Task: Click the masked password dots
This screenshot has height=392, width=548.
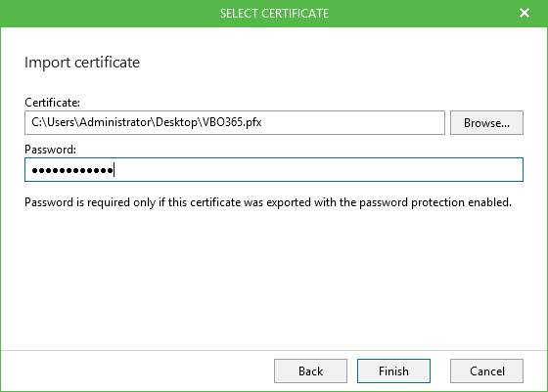Action: (72, 170)
